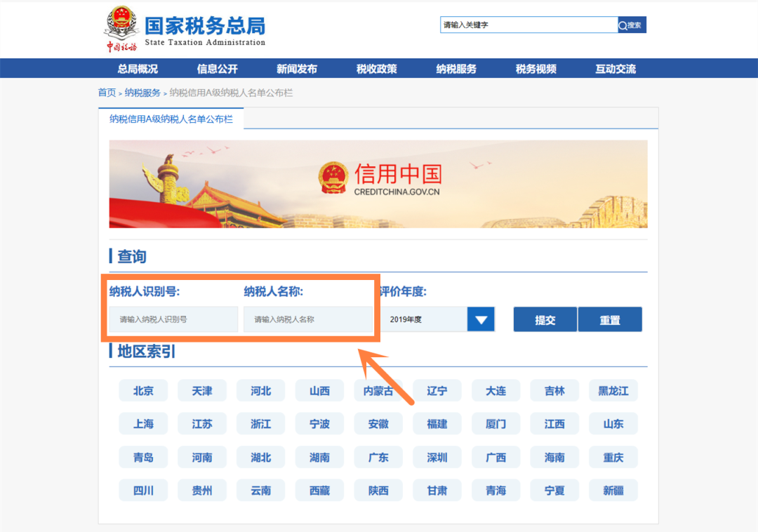Select region 甘肃

click(437, 491)
